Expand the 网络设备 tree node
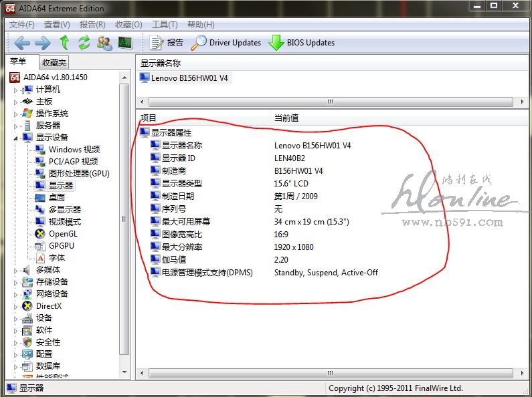This screenshot has height=397, width=532. coord(15,295)
